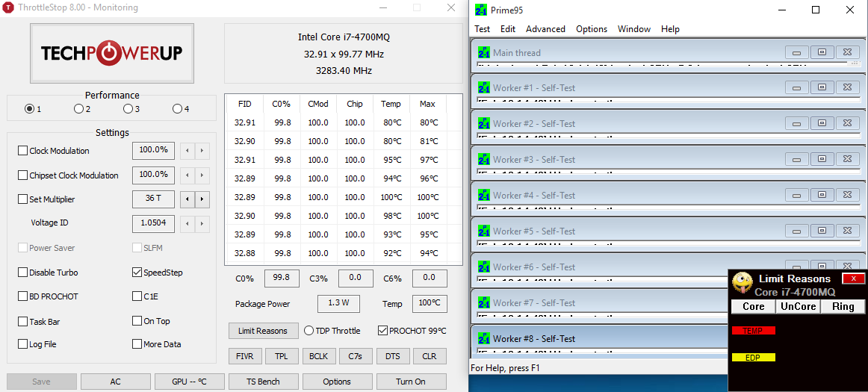
Task: Click the Worker #8 window icon
Action: point(484,339)
